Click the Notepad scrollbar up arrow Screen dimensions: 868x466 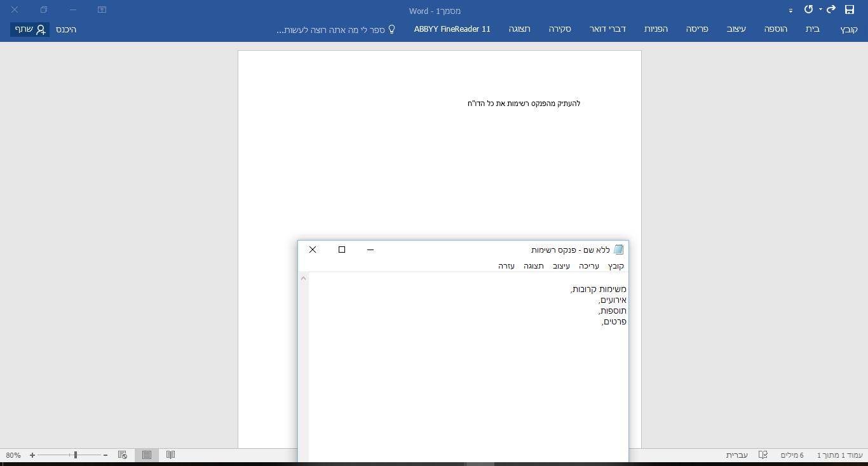click(x=304, y=278)
